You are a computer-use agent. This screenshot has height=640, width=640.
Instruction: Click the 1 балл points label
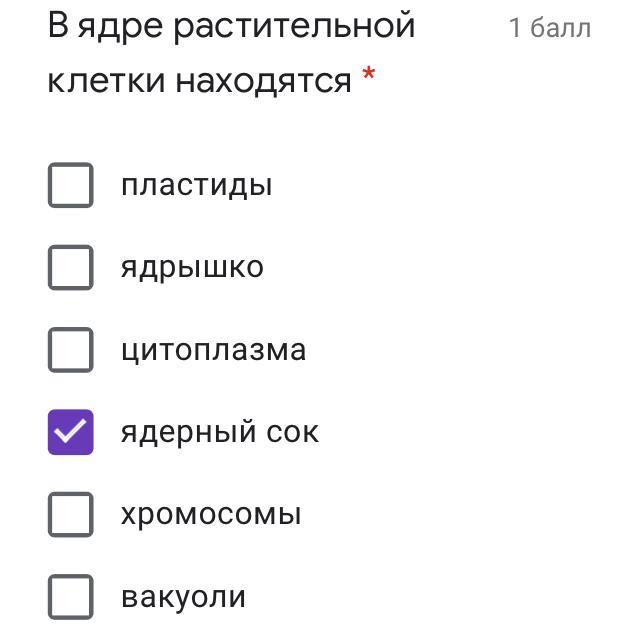coord(549,28)
